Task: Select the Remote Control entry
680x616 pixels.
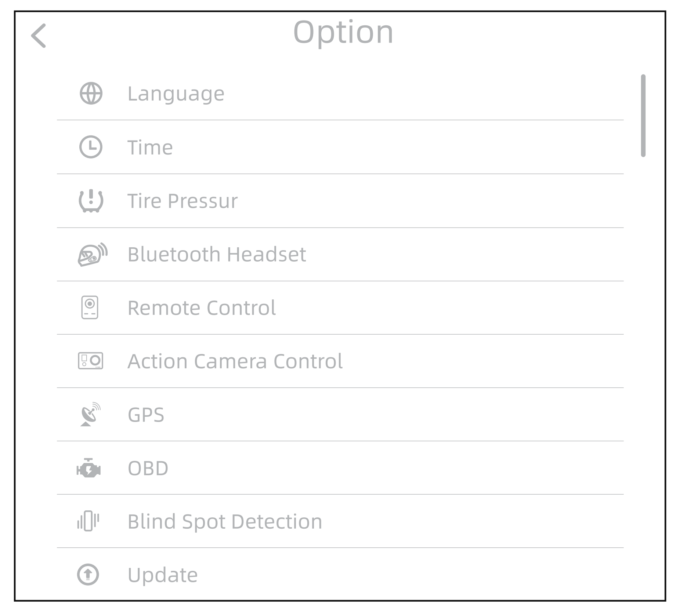Action: (x=202, y=308)
